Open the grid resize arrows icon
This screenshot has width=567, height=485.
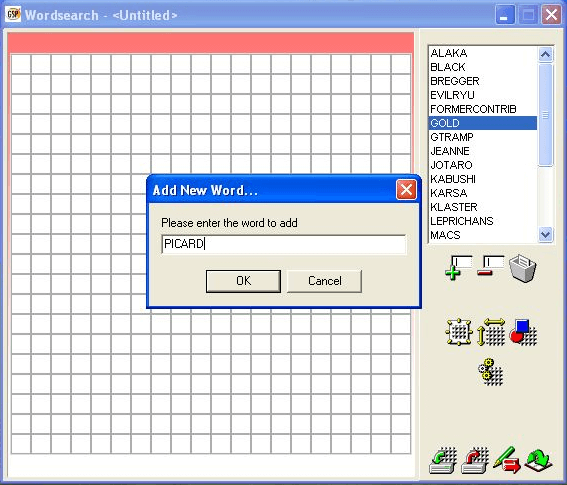click(491, 332)
